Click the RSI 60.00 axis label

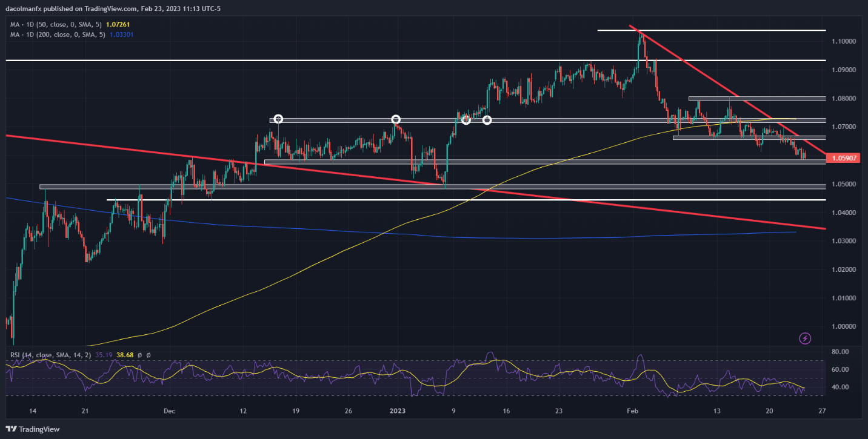tap(840, 369)
